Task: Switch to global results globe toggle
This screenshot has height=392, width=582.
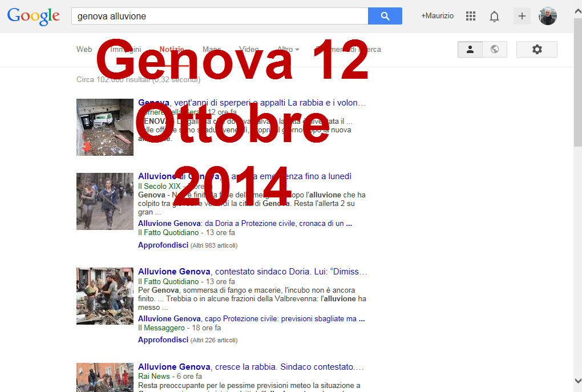Action: (x=495, y=50)
